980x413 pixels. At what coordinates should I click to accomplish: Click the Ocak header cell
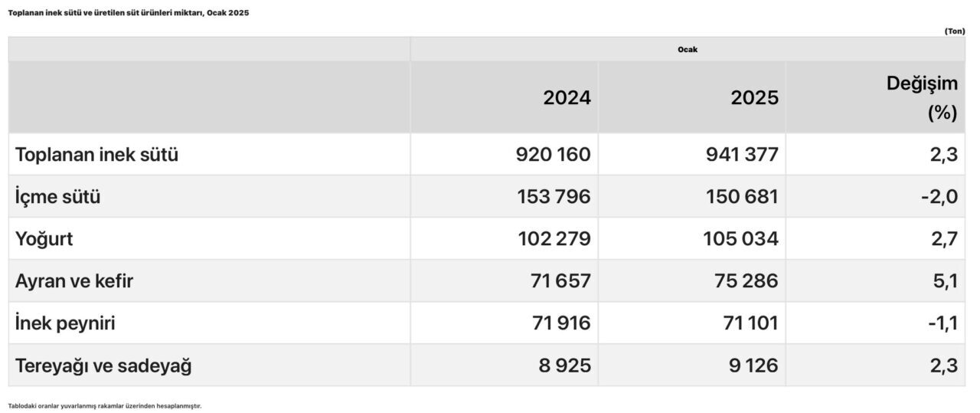(687, 50)
